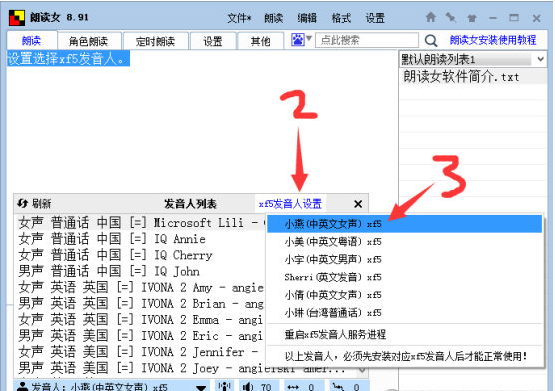The width and height of the screenshot is (555, 391).
Task: Click the magnifier search icon
Action: pyautogui.click(x=431, y=41)
